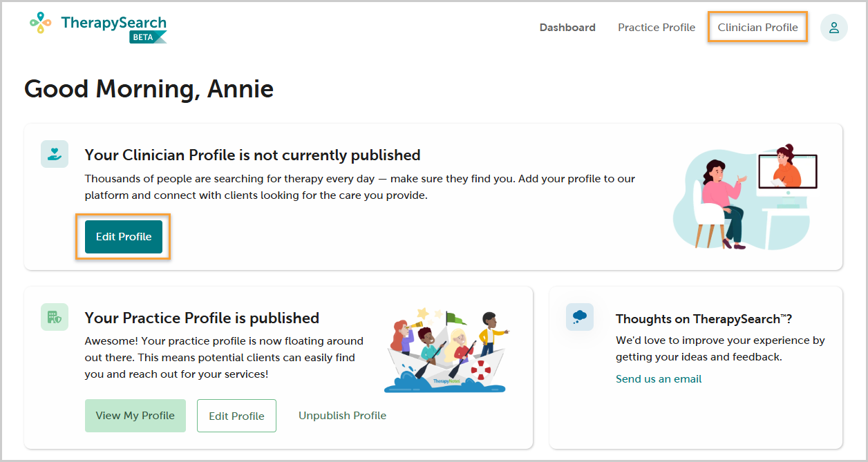Click the TherapySearch logo
The image size is (868, 462).
point(98,28)
